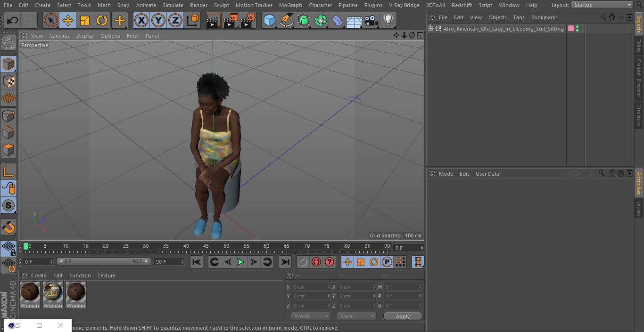The image size is (644, 332).
Task: Select the first Woman material thumbnail
Action: tap(30, 292)
